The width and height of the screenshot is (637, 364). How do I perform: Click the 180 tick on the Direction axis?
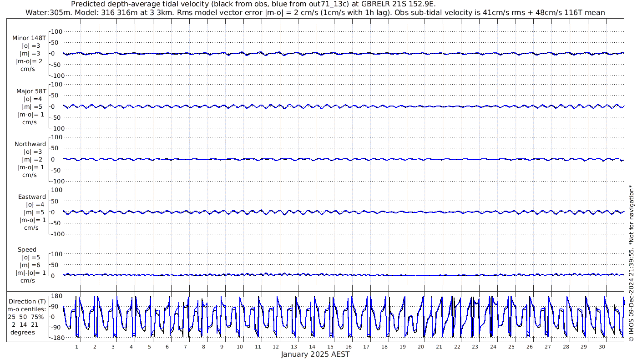pyautogui.click(x=56, y=296)
